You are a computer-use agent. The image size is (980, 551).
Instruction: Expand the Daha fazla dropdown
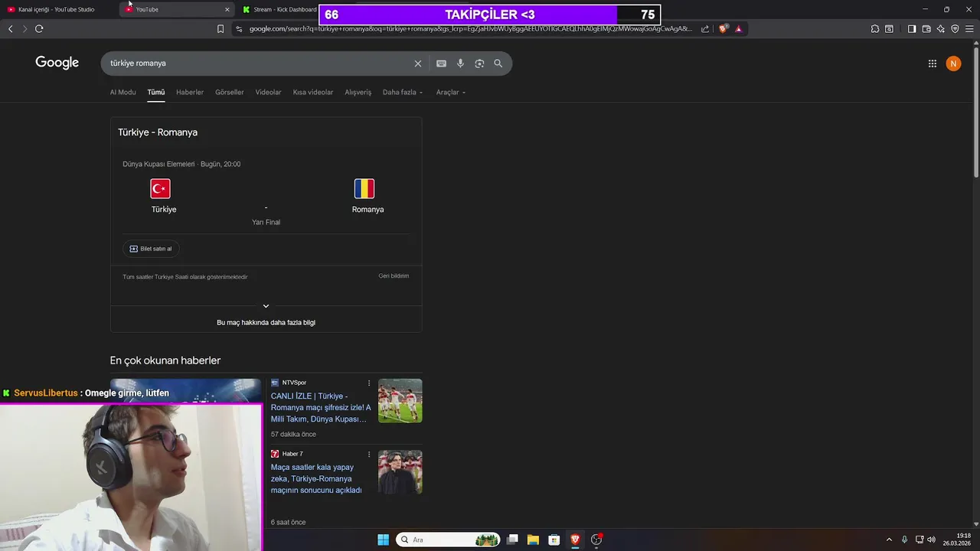point(403,93)
